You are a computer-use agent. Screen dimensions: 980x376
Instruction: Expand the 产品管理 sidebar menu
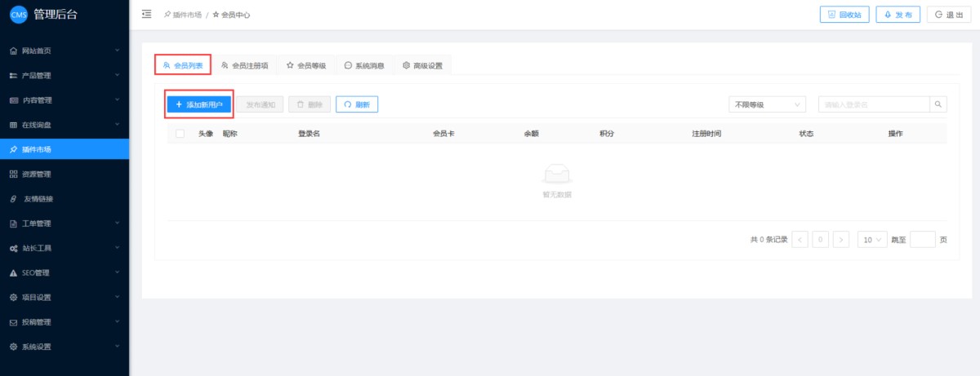point(64,76)
